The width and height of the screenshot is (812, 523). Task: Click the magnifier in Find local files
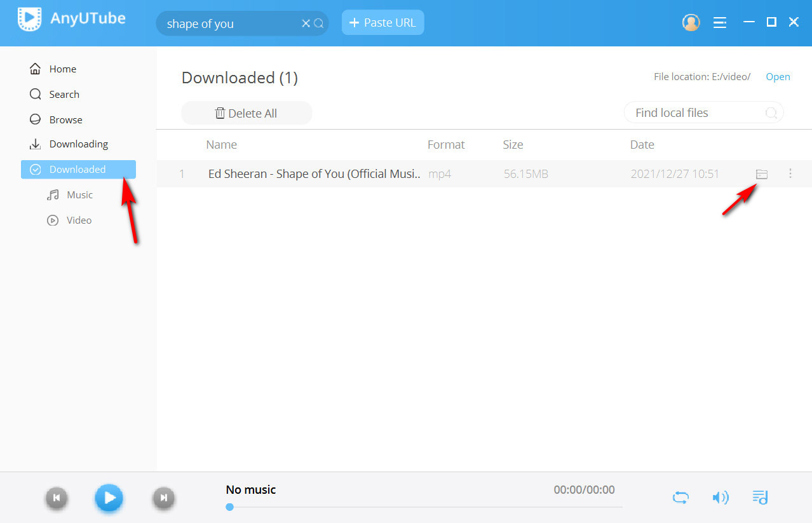pyautogui.click(x=771, y=113)
